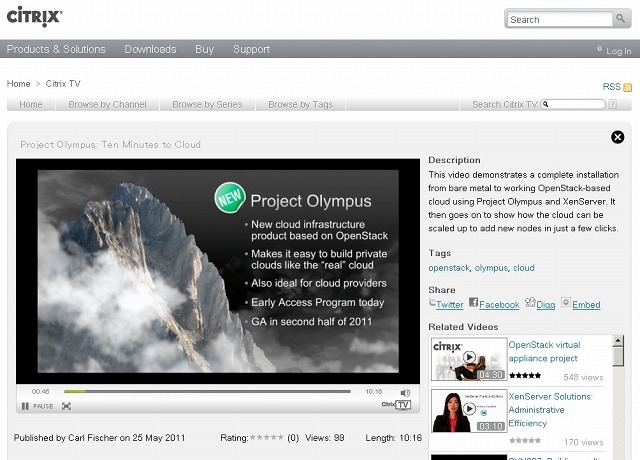Click the 'Length: 10:16' text
The width and height of the screenshot is (640, 460).
[x=393, y=438]
